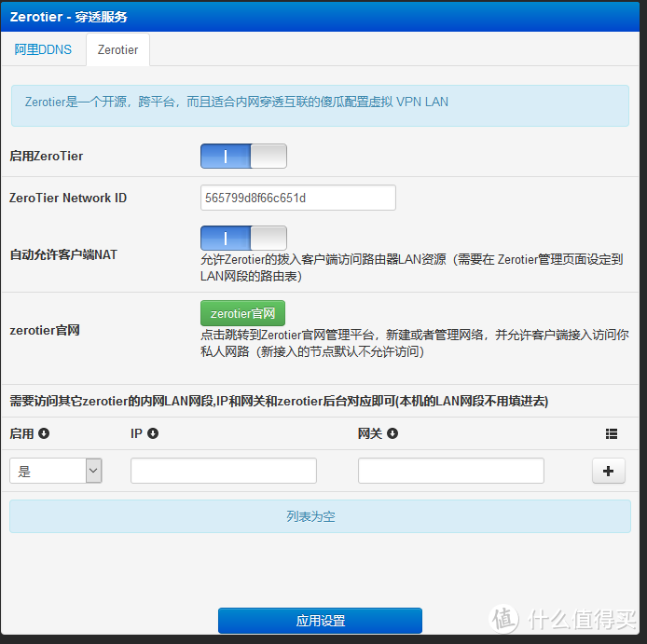The width and height of the screenshot is (647, 644).
Task: Add the route entry with plus button
Action: click(608, 471)
